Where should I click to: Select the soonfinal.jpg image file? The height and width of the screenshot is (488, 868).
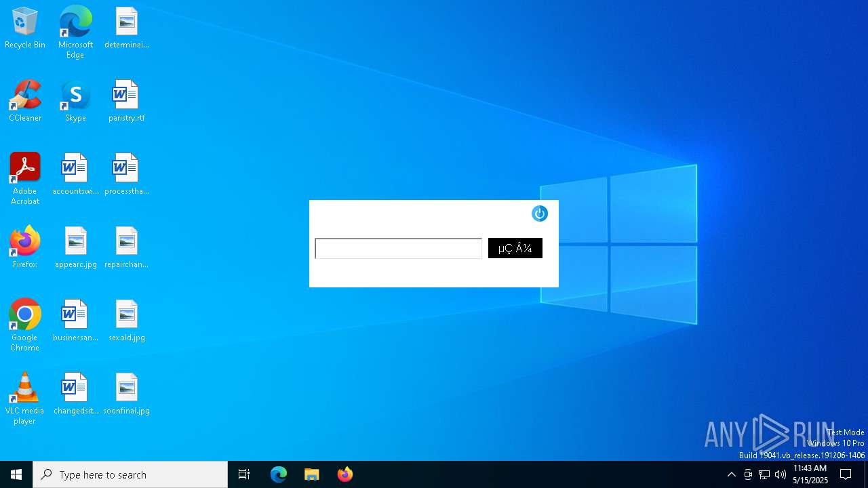pyautogui.click(x=126, y=394)
